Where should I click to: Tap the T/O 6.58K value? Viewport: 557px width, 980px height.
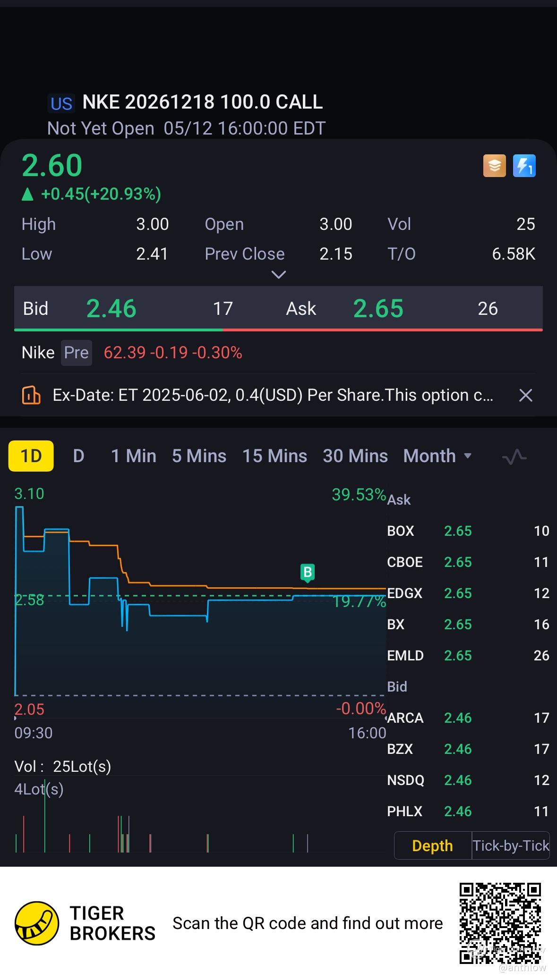[514, 254]
